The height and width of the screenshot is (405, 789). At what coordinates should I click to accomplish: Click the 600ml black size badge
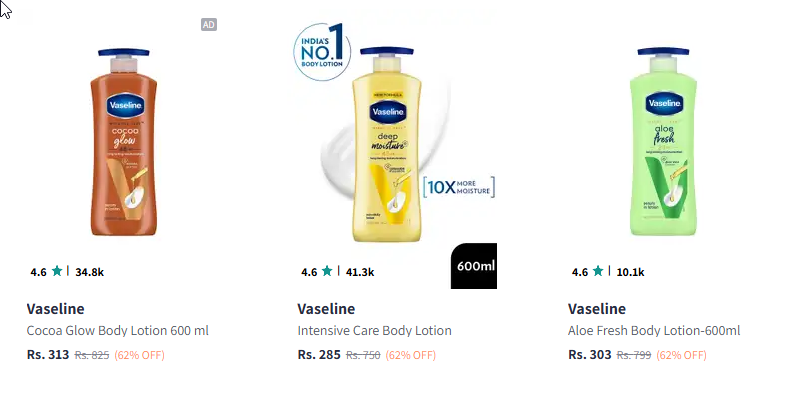coord(475,266)
